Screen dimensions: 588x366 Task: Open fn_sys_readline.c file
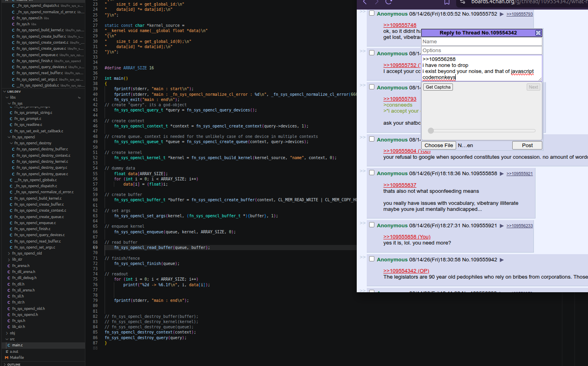[28, 125]
